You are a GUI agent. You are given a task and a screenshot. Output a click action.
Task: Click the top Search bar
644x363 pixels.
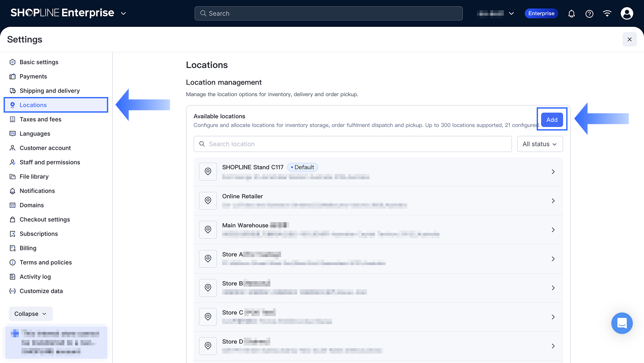point(328,13)
